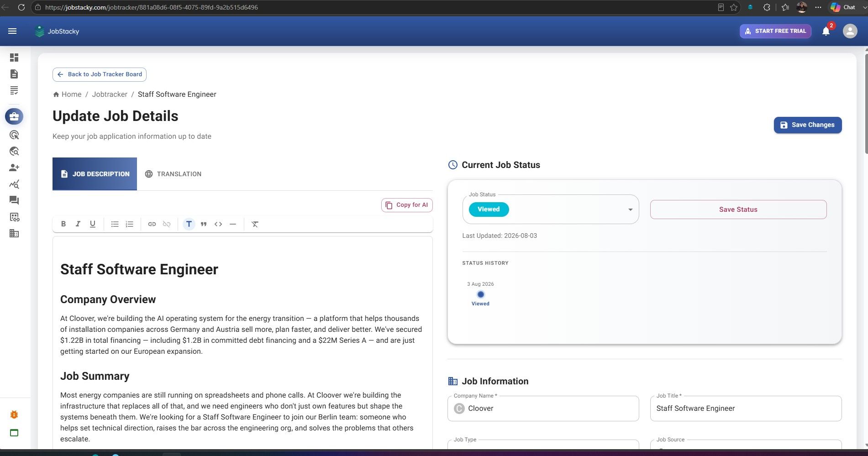Click the Copy for AI button

[407, 205]
